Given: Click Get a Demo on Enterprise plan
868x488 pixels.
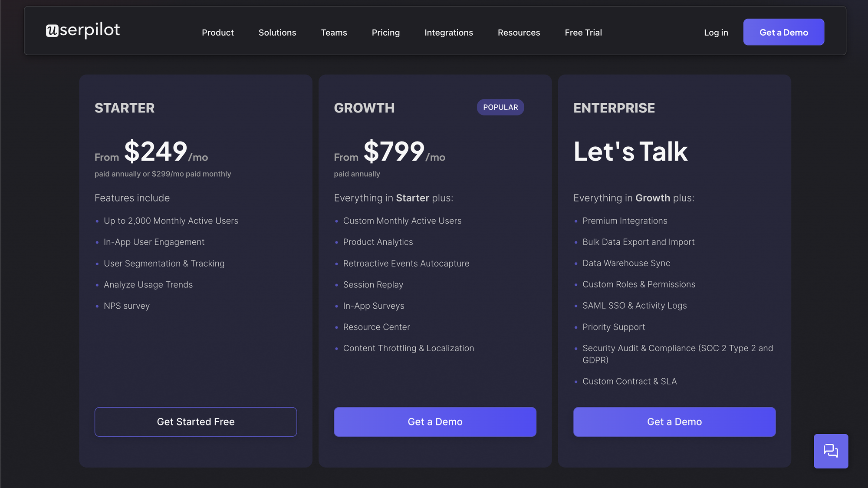Looking at the screenshot, I should [x=674, y=422].
